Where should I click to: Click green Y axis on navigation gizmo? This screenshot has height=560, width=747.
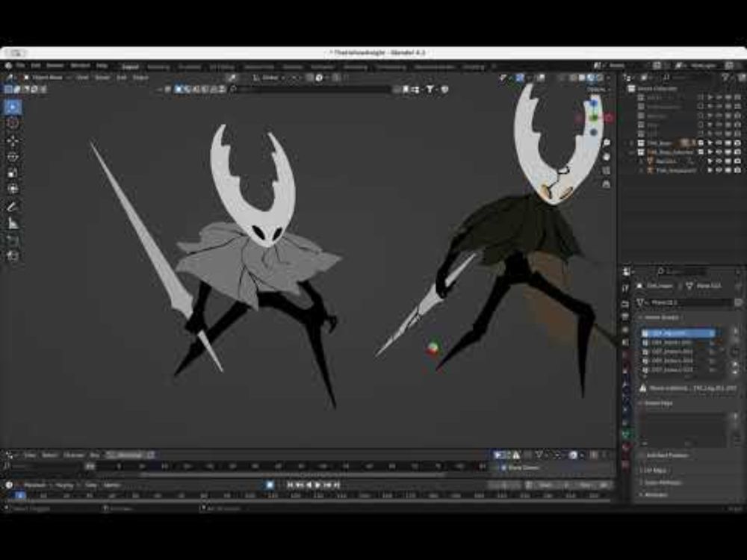pyautogui.click(x=594, y=116)
